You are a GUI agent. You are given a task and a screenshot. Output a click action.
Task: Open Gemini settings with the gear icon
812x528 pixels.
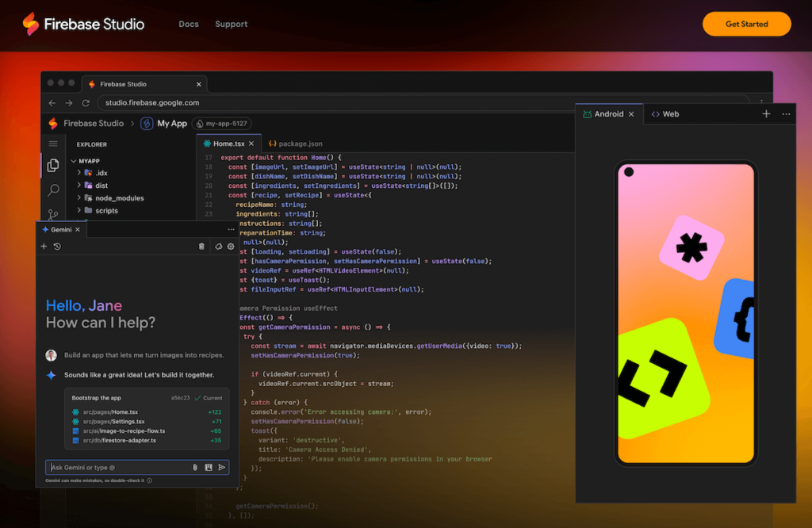[230, 246]
